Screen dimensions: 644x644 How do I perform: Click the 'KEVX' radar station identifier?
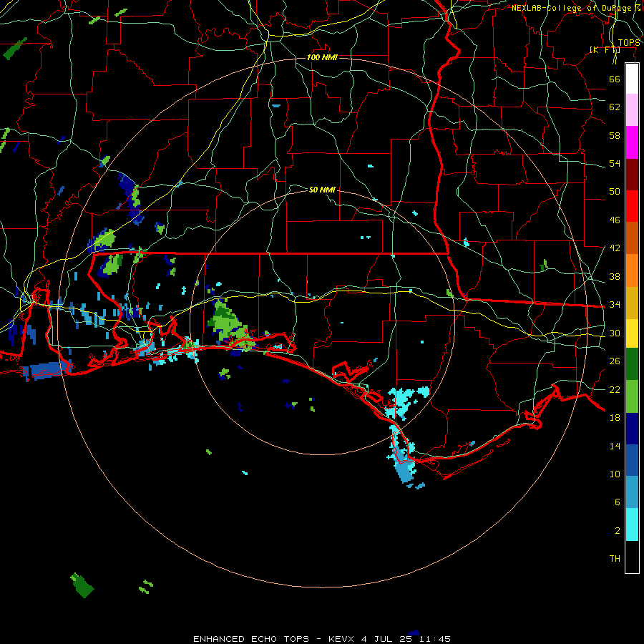(341, 639)
